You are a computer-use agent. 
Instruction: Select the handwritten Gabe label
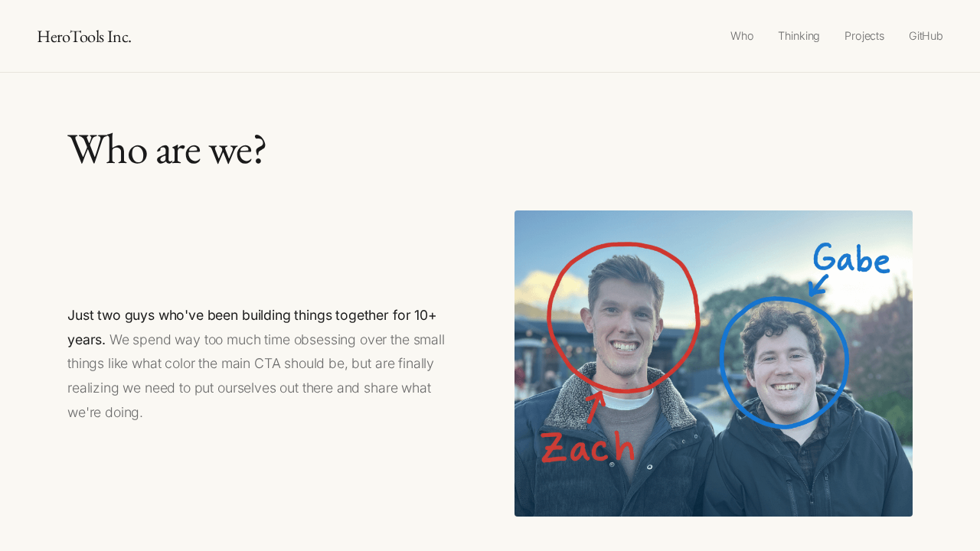coord(851,260)
